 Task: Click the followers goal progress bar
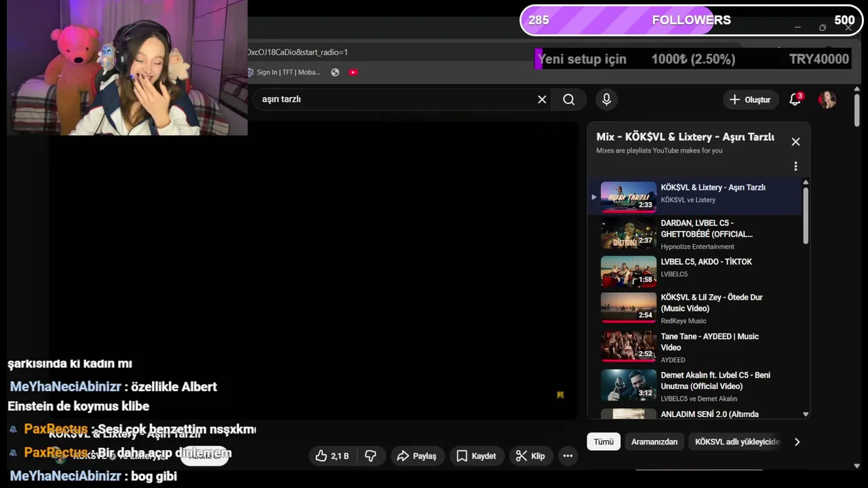coord(691,20)
